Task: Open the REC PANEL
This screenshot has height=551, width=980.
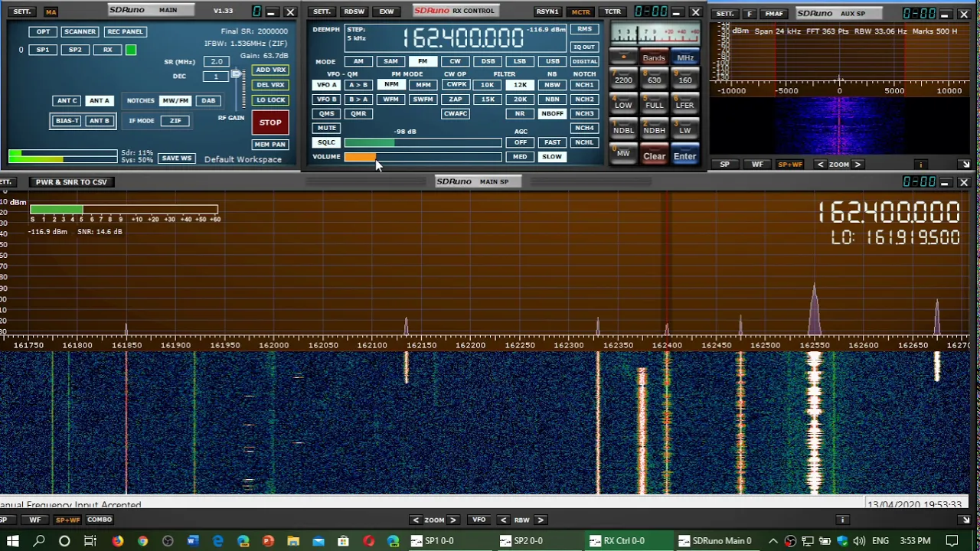Action: tap(125, 31)
